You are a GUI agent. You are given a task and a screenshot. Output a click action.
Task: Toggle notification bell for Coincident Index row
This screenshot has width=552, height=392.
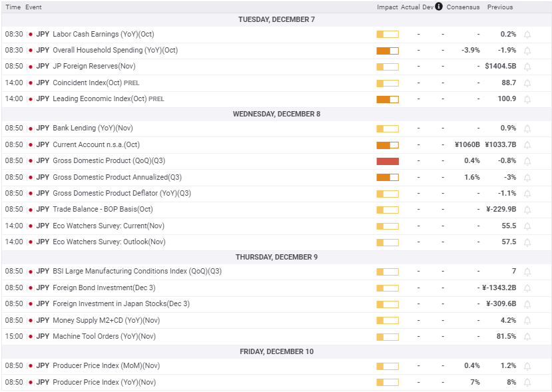click(527, 83)
